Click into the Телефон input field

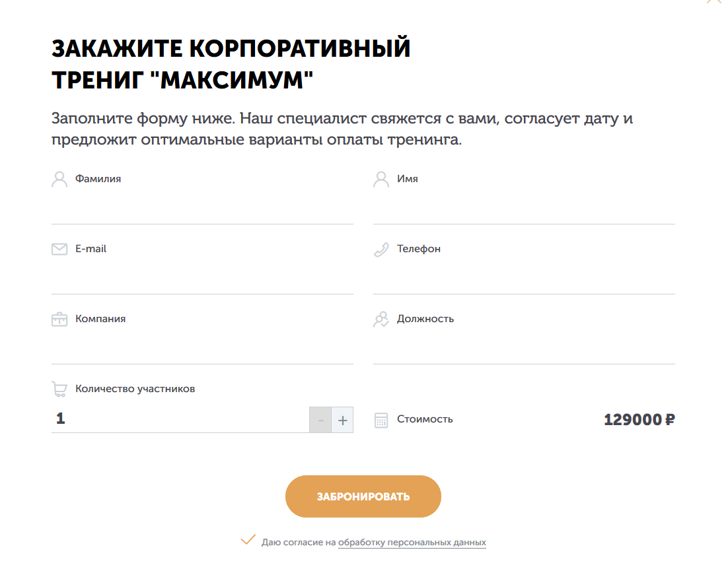pyautogui.click(x=524, y=278)
